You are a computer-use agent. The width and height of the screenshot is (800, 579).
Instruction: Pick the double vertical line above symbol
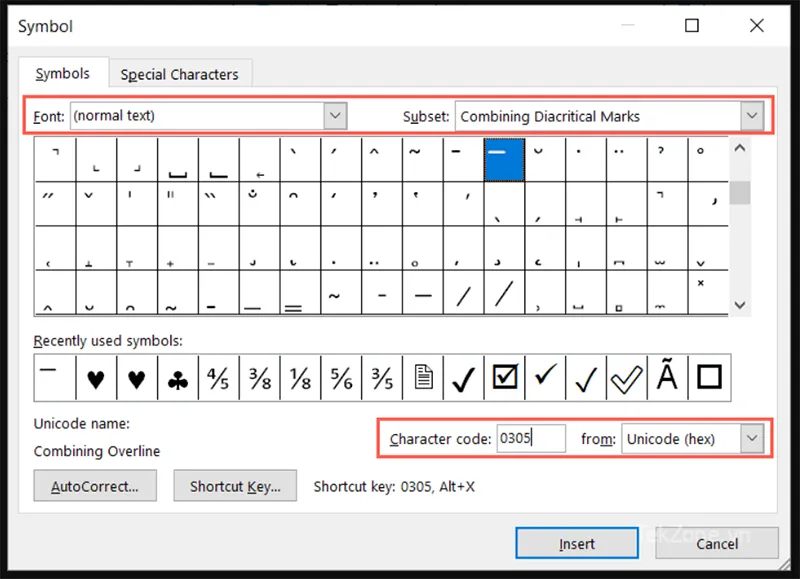pyautogui.click(x=178, y=204)
